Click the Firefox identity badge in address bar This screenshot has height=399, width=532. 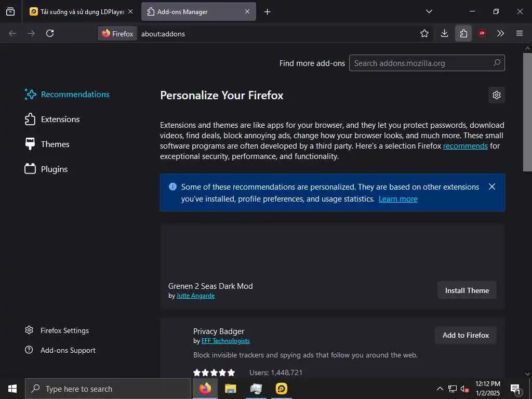pos(117,34)
